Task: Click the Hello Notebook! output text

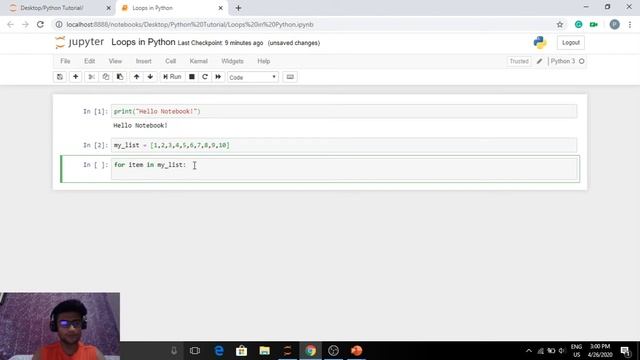Action: [x=140, y=126]
